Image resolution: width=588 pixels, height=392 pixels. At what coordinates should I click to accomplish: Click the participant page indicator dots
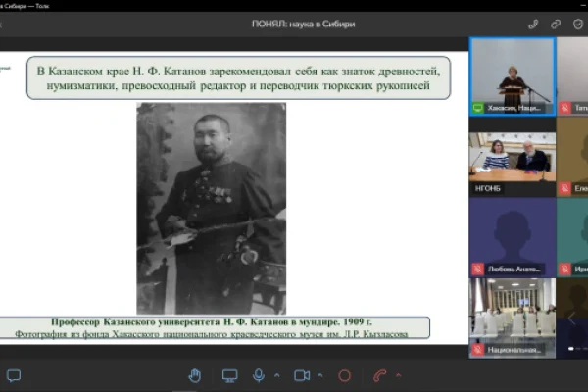(x=577, y=349)
